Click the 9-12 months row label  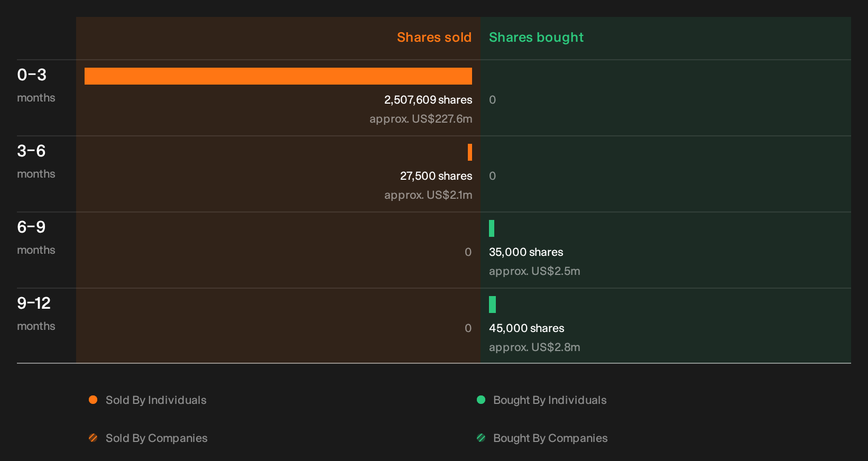point(36,314)
